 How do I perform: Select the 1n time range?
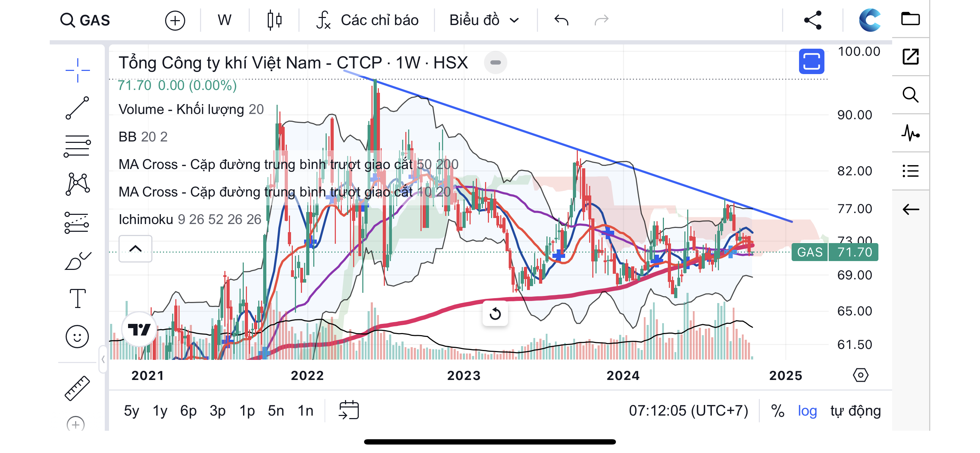coord(305,411)
